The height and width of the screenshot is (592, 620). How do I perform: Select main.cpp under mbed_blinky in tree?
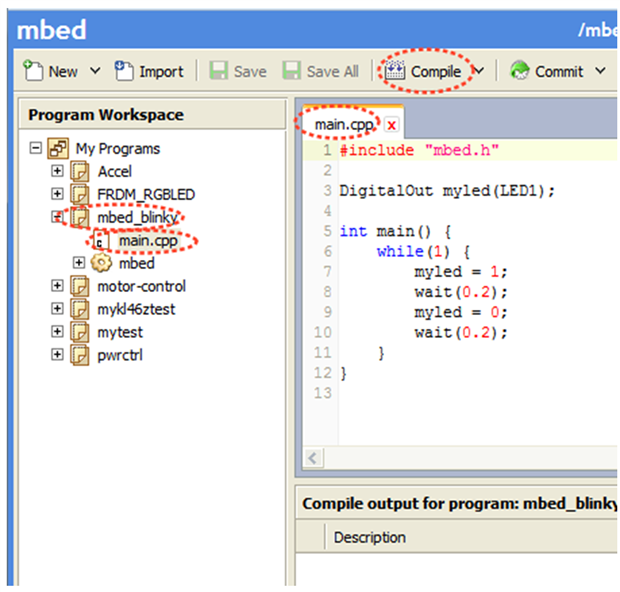pos(148,241)
